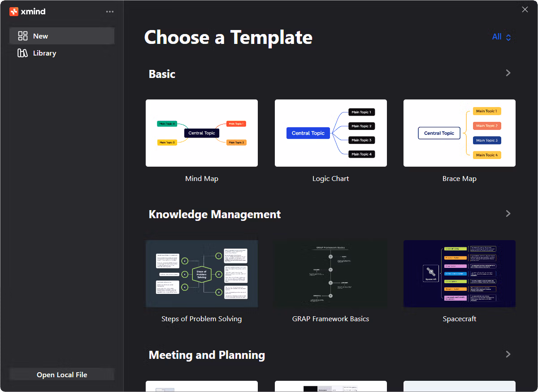Open the three-dots more options menu
The width and height of the screenshot is (538, 392).
tap(110, 12)
